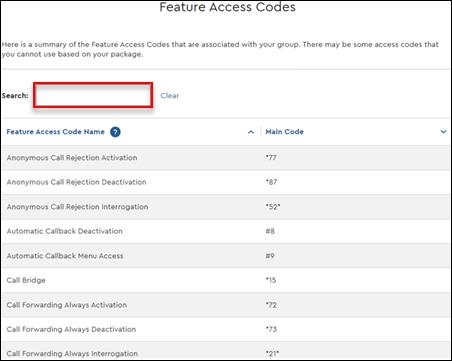Click ascending sort chevron for name column

click(251, 132)
